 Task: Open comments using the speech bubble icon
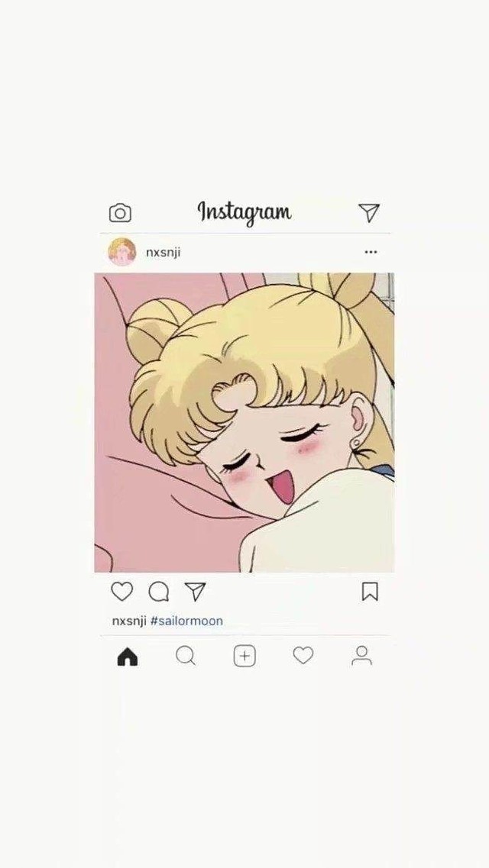[159, 592]
